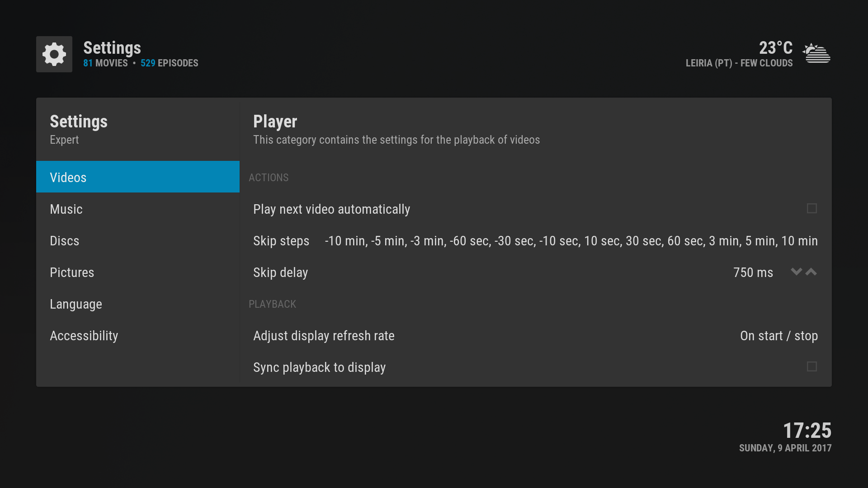This screenshot has width=868, height=488.
Task: Decrease Skip delay with down arrow
Action: 796,272
